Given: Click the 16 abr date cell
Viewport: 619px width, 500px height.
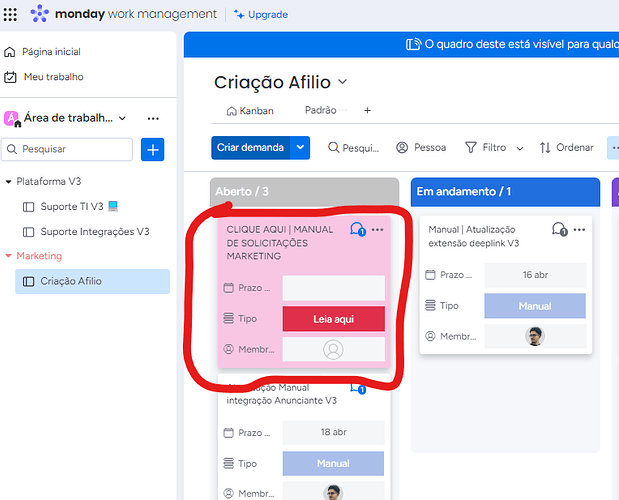Looking at the screenshot, I should pos(535,275).
